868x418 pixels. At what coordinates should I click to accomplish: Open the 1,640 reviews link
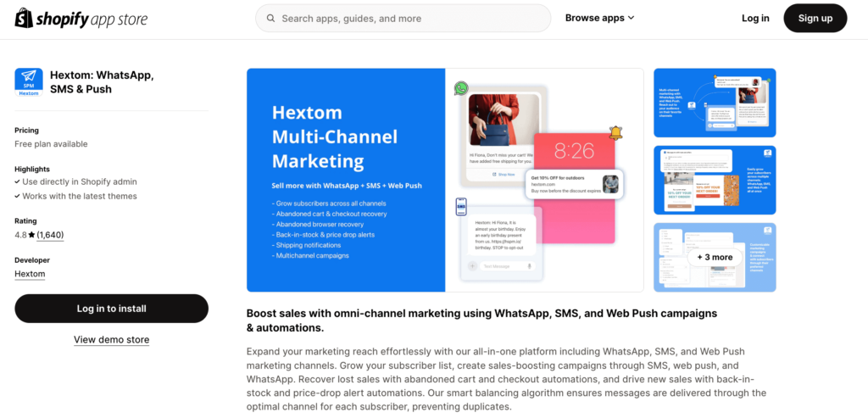50,235
